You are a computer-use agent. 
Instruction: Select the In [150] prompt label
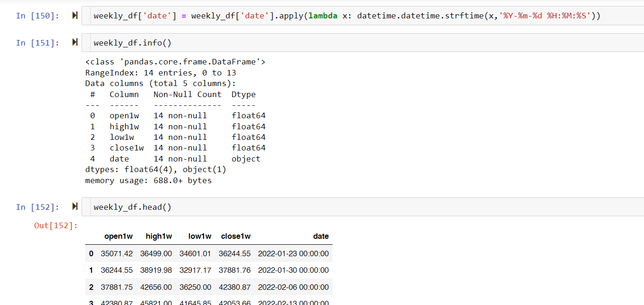coord(38,16)
